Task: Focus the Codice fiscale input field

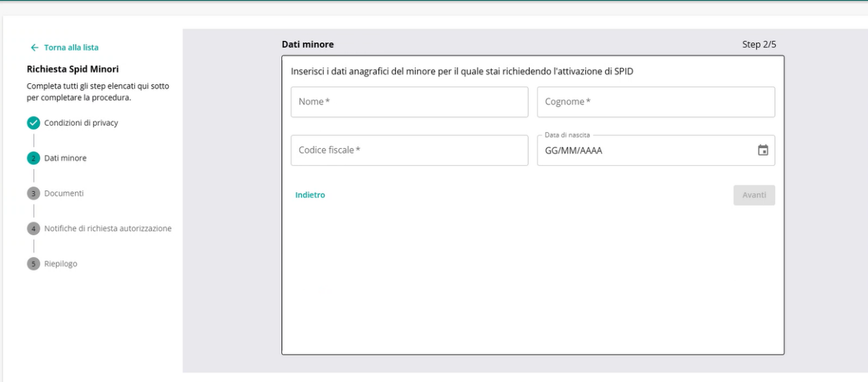Action: [x=410, y=150]
